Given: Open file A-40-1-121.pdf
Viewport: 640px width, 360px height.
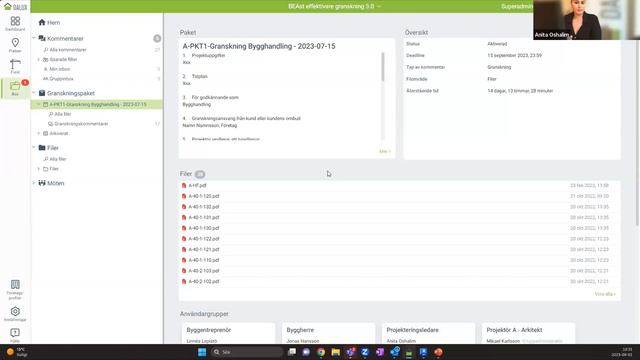Looking at the screenshot, I should pos(204,249).
